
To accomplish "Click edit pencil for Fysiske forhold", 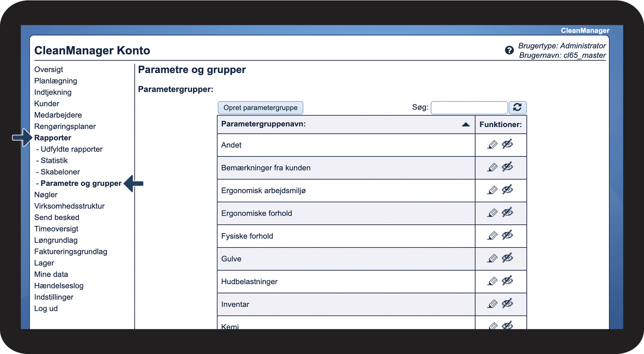I will tap(492, 236).
